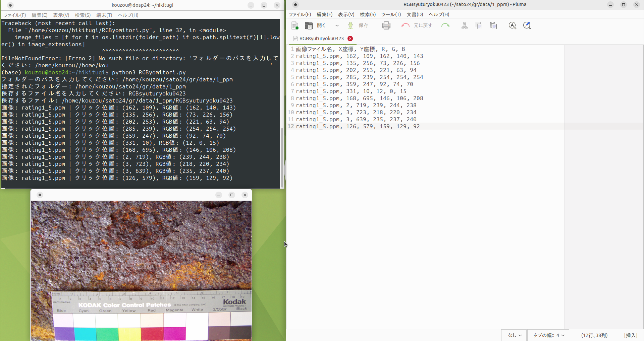Viewport: 644px width, 341px height.
Task: Click the magenta color patch in image
Action: [174, 334]
